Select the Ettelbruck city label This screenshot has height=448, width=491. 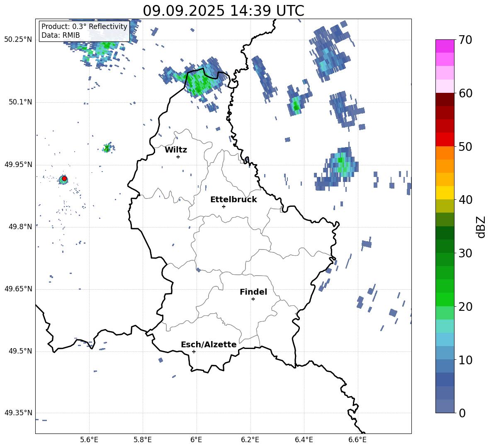pyautogui.click(x=233, y=200)
